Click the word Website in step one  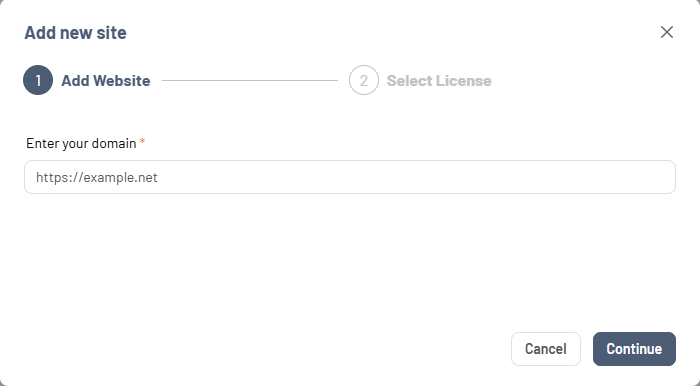pos(122,81)
